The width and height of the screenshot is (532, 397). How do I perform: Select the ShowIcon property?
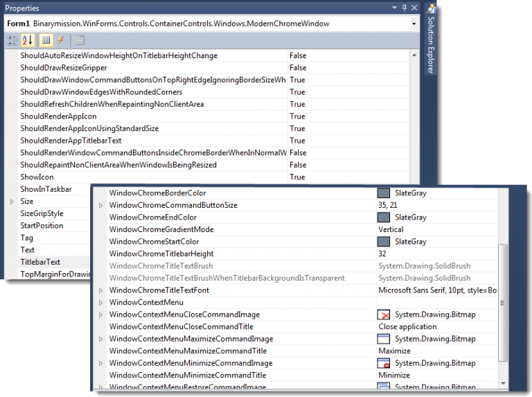pos(37,177)
